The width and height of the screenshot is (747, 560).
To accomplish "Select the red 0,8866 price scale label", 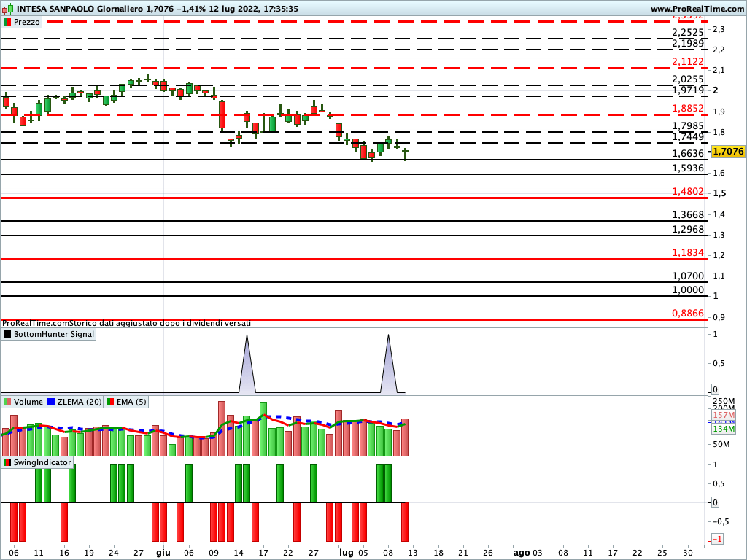I will point(686,312).
